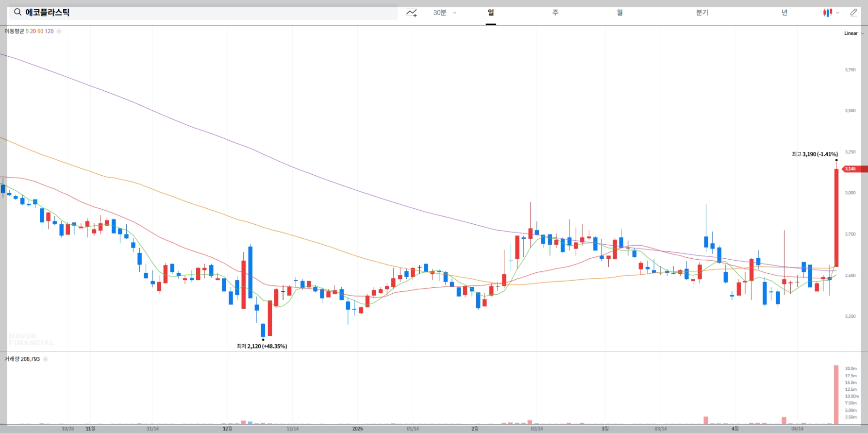
Task: Activate the pencil drawing tool
Action: (x=853, y=13)
